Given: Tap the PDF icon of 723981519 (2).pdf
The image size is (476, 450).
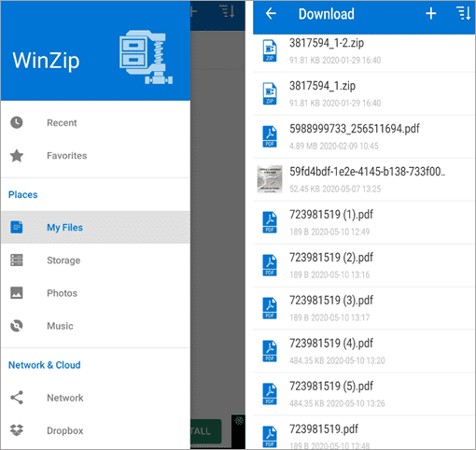Looking at the screenshot, I should [x=270, y=265].
